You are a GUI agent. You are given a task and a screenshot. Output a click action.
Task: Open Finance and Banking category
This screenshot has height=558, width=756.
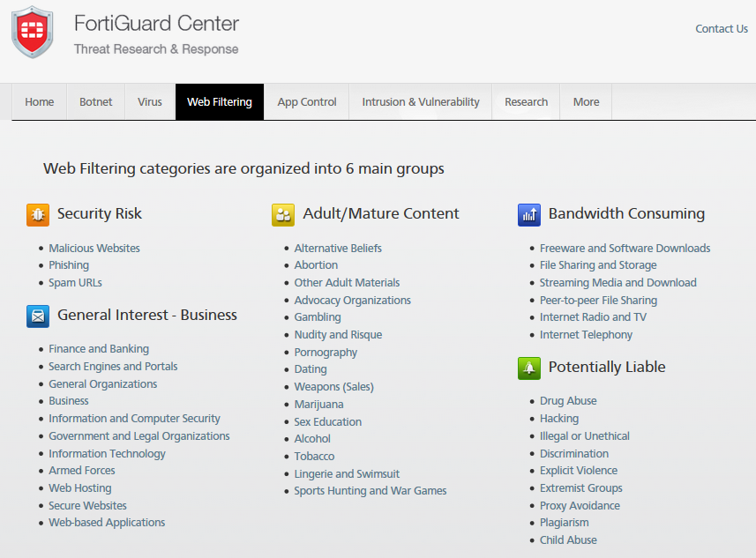tap(98, 349)
